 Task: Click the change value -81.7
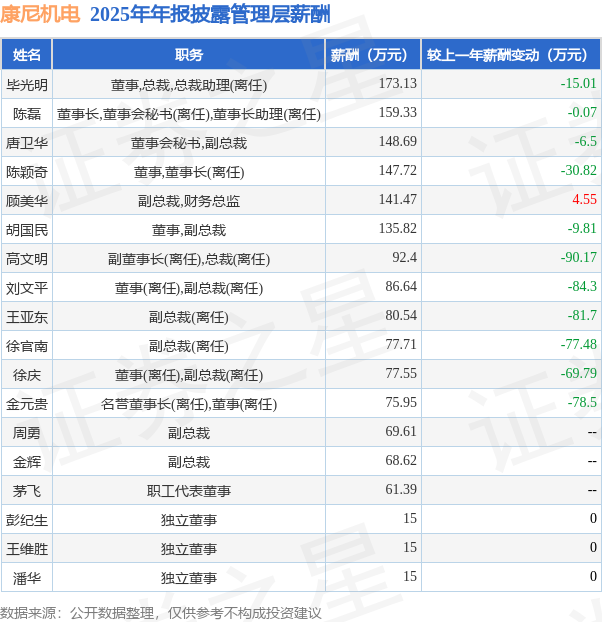click(x=582, y=315)
